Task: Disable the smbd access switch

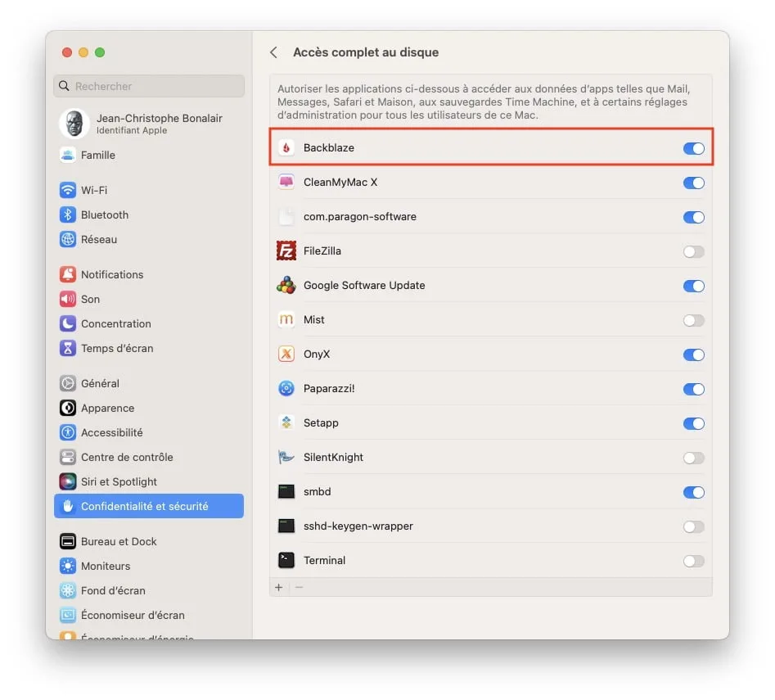Action: coord(694,492)
